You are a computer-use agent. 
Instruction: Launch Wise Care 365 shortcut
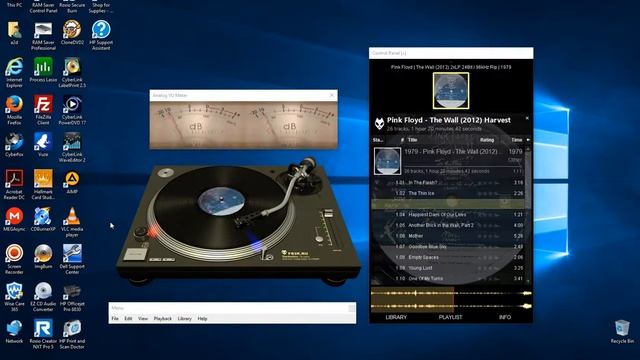click(14, 297)
